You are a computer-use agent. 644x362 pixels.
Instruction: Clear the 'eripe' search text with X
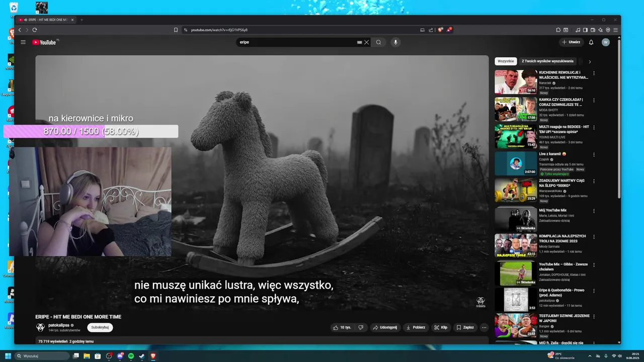click(367, 42)
